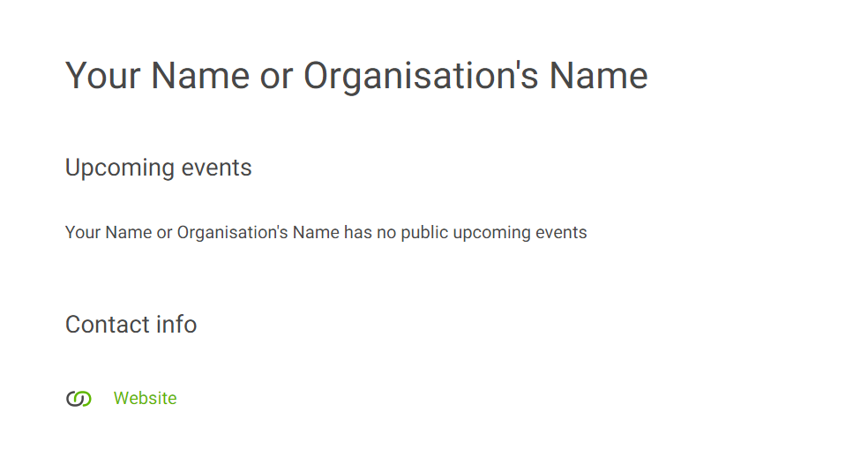The image size is (868, 472).
Task: Click the 'no public upcoming events' message
Action: (x=326, y=232)
